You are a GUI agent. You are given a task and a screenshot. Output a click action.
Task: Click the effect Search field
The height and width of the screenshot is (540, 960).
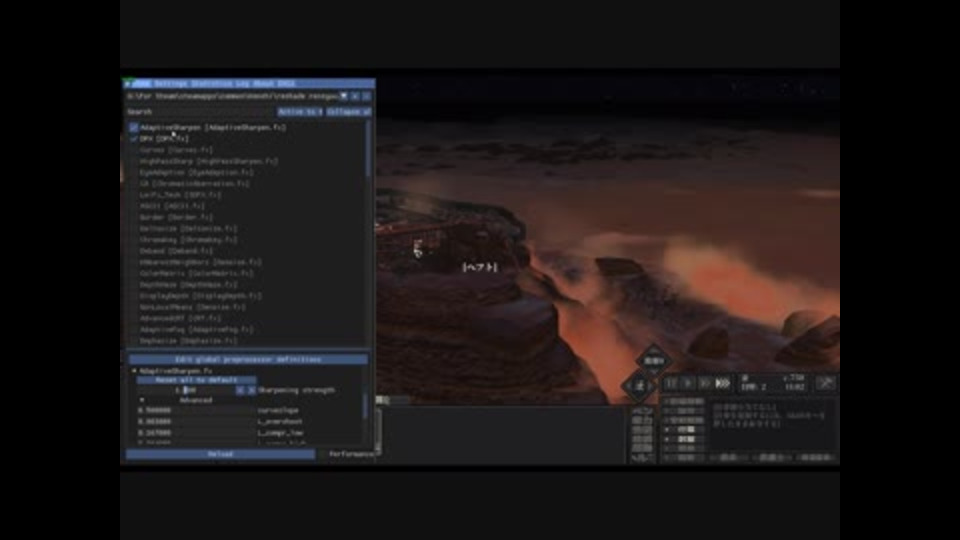click(x=201, y=112)
